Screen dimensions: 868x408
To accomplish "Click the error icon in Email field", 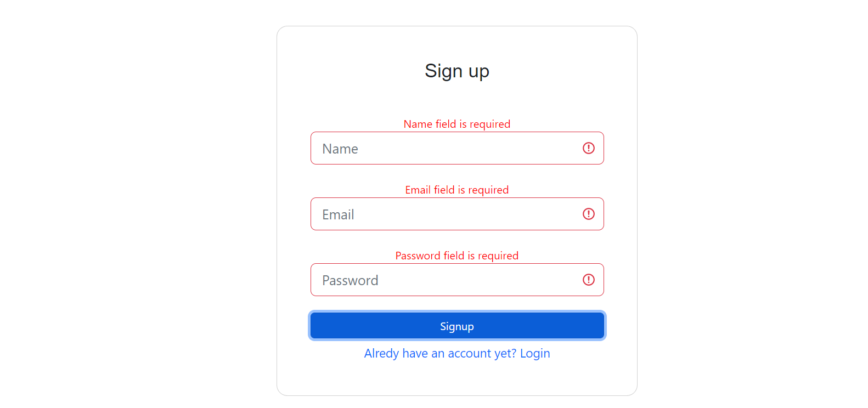I will point(588,214).
